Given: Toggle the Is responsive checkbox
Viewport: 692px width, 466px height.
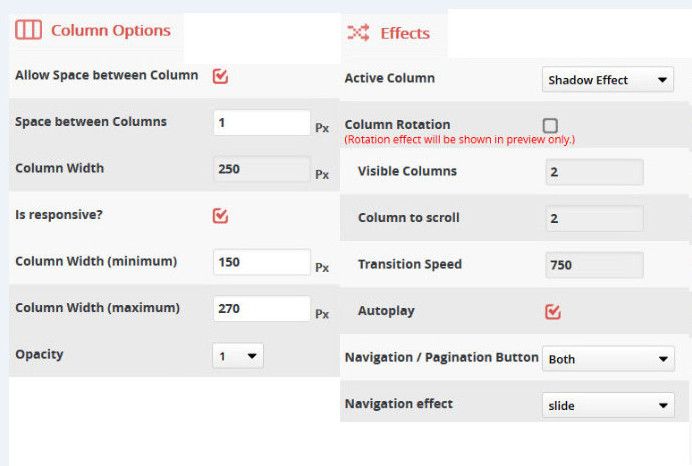Looking at the screenshot, I should click(x=221, y=215).
